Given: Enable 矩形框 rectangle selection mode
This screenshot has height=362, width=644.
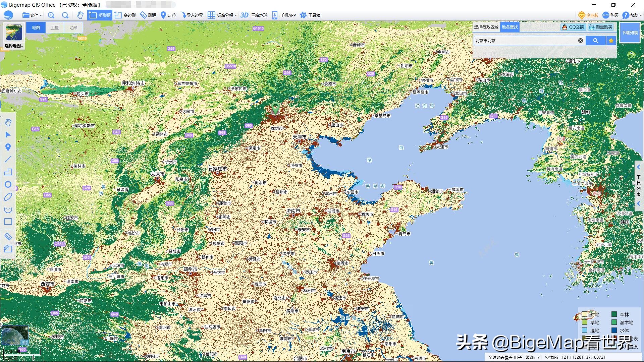Looking at the screenshot, I should (99, 15).
